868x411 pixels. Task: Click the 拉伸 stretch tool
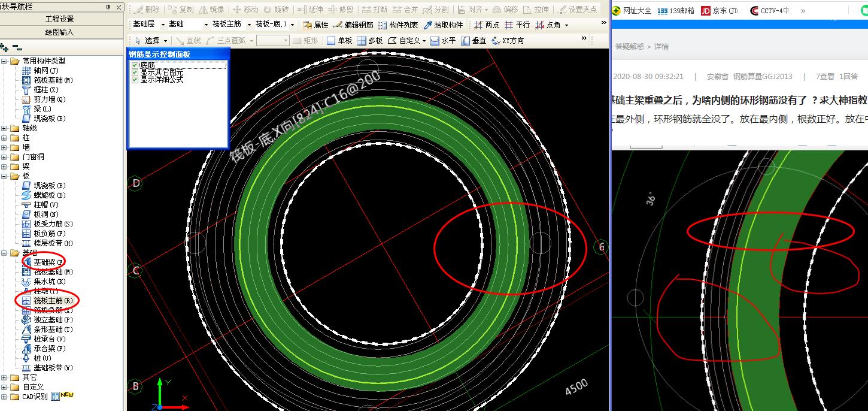pyautogui.click(x=536, y=10)
